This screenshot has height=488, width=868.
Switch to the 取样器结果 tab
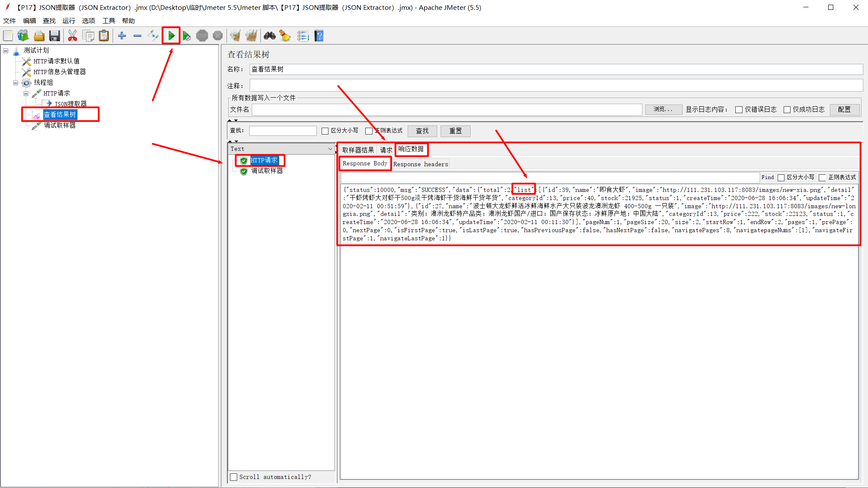click(358, 150)
